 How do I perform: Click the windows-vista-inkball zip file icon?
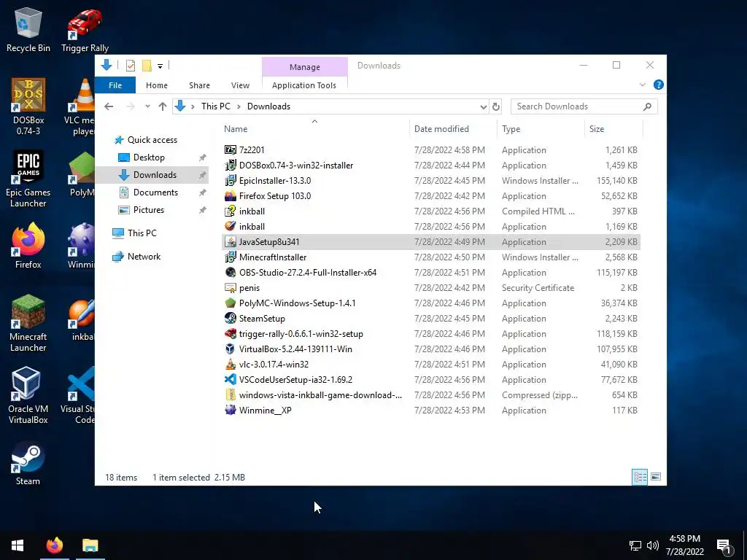pyautogui.click(x=230, y=394)
